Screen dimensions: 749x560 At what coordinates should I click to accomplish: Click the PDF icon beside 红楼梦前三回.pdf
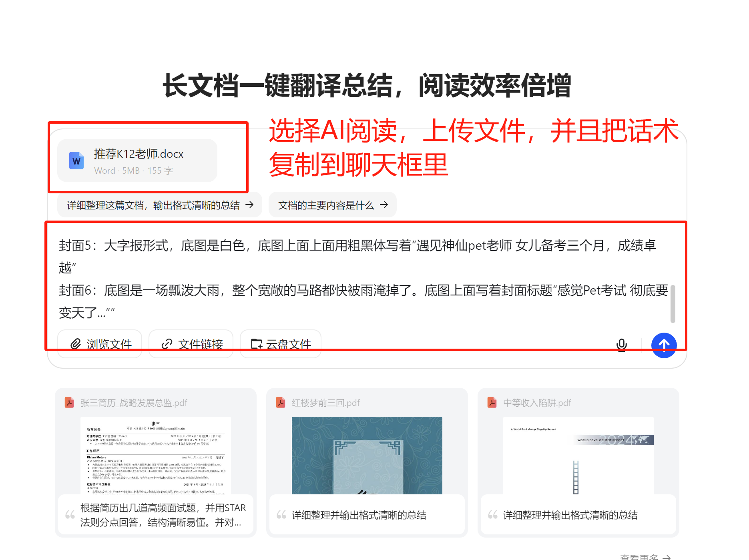[281, 402]
